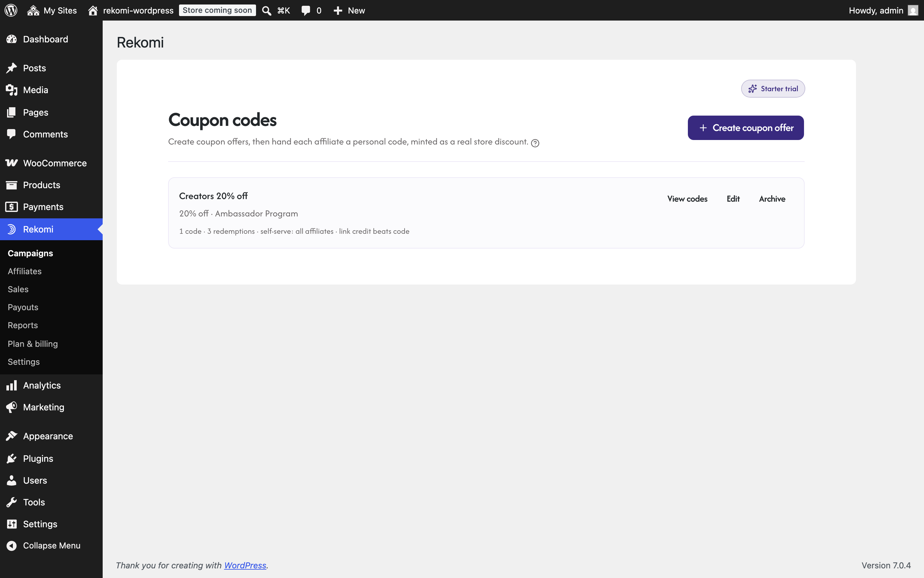Open Campaigns submenu item
The width and height of the screenshot is (924, 578).
(30, 253)
